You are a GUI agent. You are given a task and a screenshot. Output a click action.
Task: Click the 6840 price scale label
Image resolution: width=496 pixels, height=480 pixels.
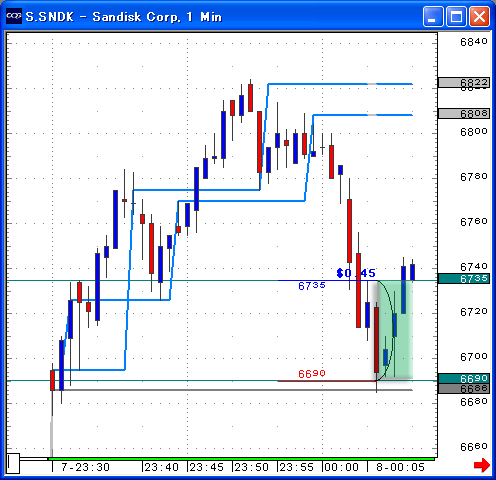(474, 42)
